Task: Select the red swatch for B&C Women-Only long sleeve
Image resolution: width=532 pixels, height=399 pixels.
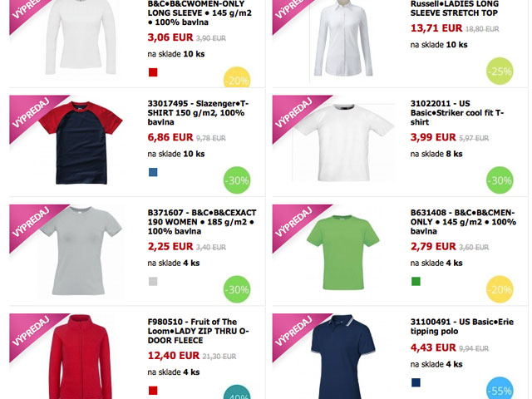Action: click(153, 72)
